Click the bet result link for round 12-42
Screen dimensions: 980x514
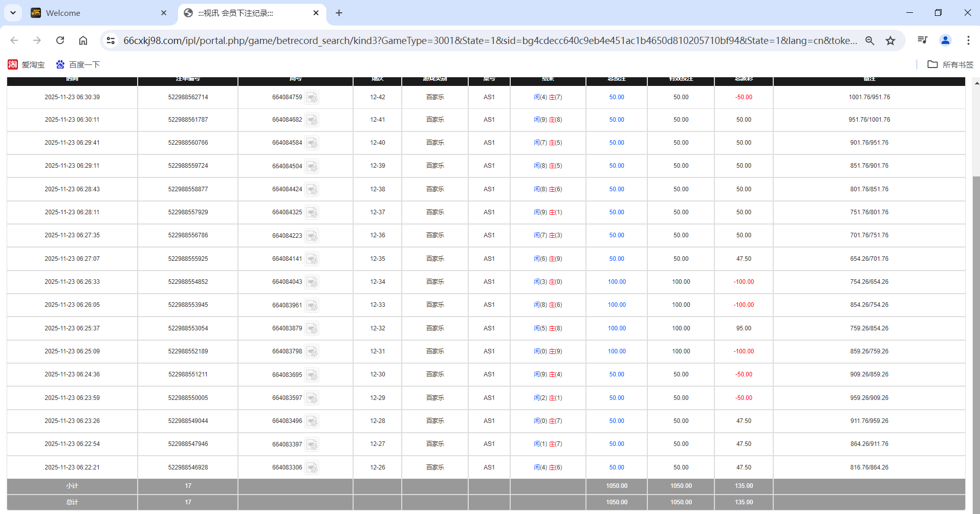tap(548, 97)
